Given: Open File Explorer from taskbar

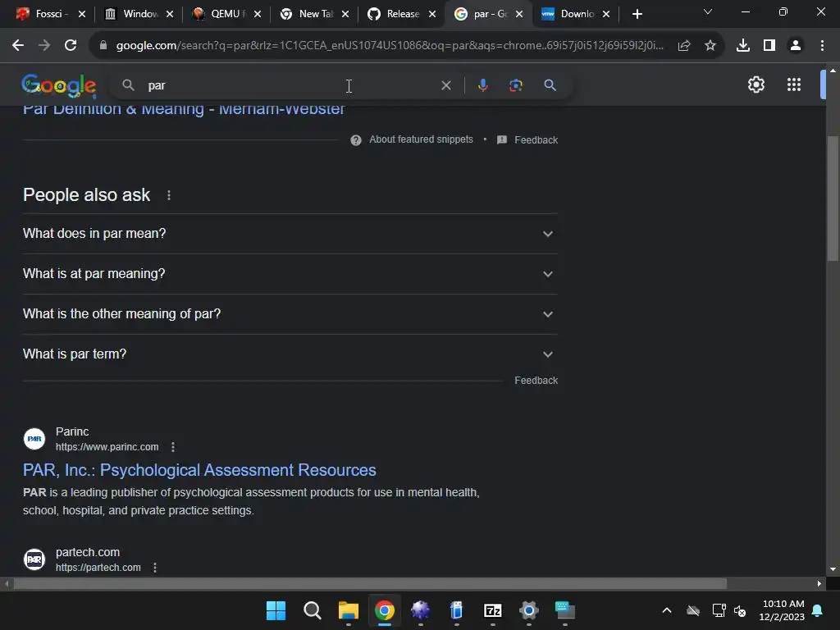Looking at the screenshot, I should [348, 610].
